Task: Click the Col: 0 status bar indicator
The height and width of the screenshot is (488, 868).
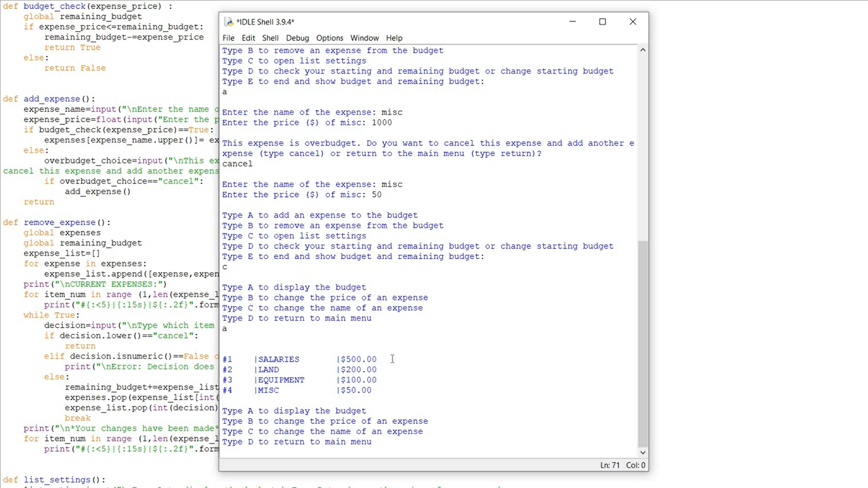Action: point(636,465)
